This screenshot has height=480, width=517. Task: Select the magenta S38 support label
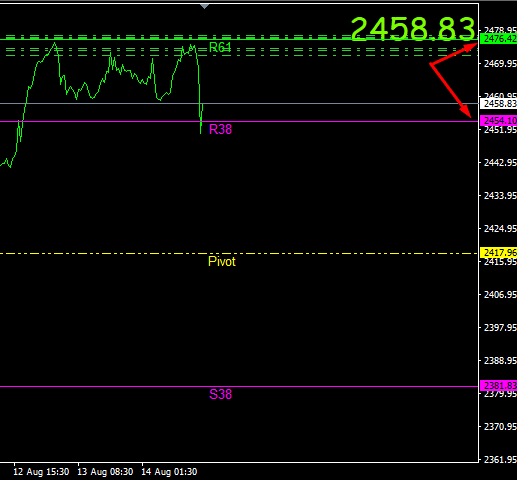(x=220, y=394)
